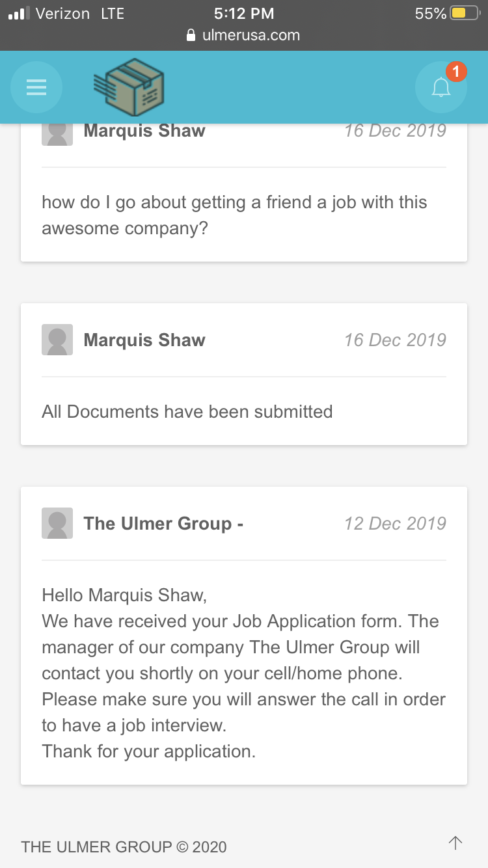Click the avatar beside The Ulmer Group
Image resolution: width=488 pixels, height=868 pixels.
57,523
